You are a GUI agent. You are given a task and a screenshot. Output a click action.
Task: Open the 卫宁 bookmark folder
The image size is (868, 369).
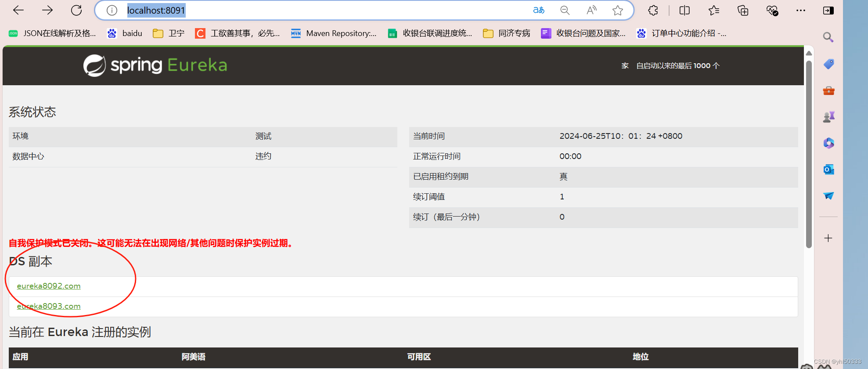click(169, 33)
